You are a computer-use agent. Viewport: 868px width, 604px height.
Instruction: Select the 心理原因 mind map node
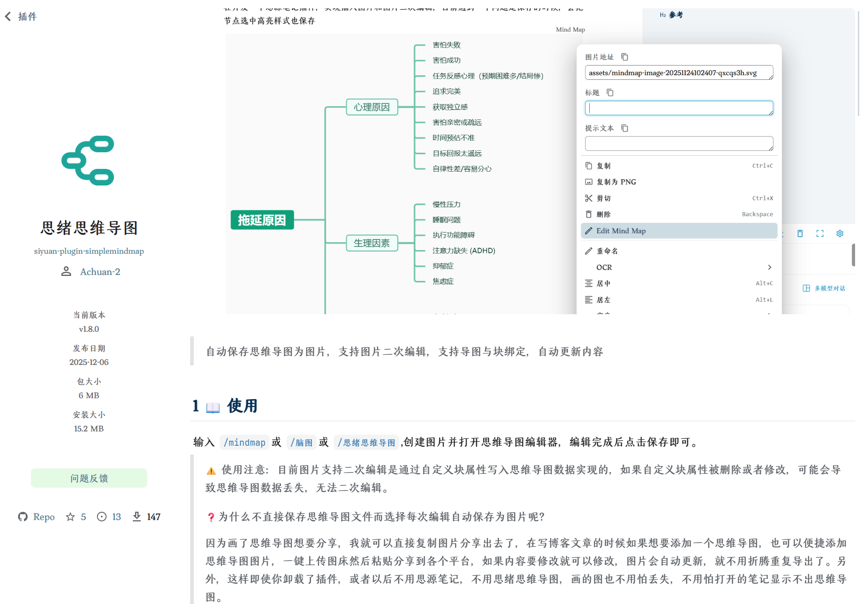[x=372, y=107]
